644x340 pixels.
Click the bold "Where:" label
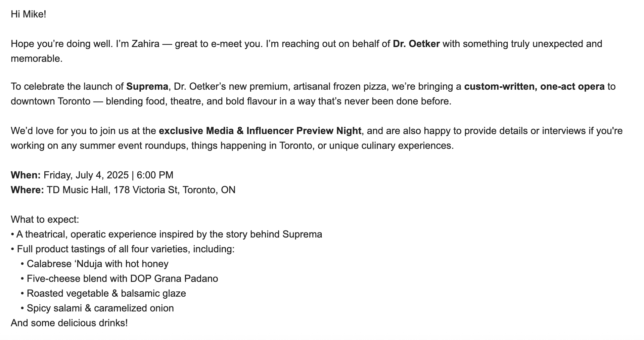(27, 190)
